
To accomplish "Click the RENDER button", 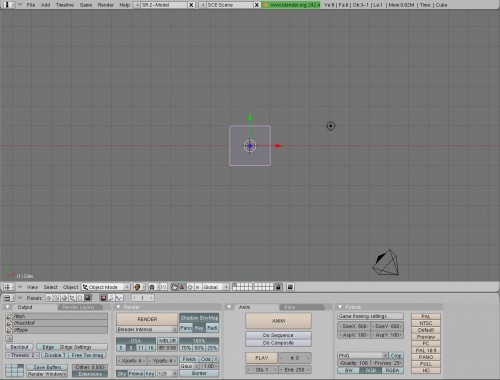I will 147,319.
